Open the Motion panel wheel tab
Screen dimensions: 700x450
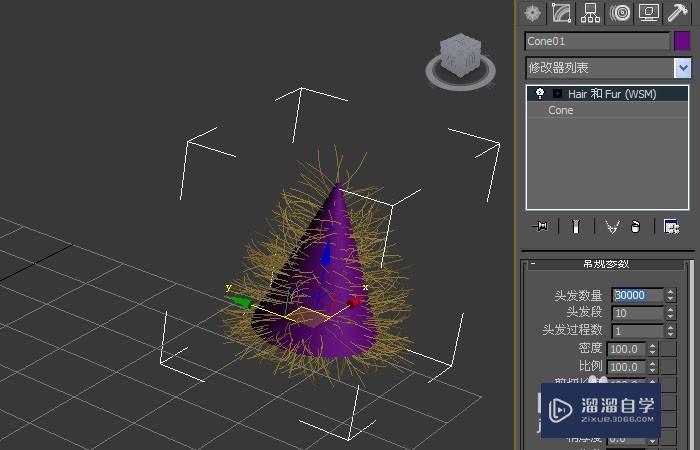click(620, 13)
